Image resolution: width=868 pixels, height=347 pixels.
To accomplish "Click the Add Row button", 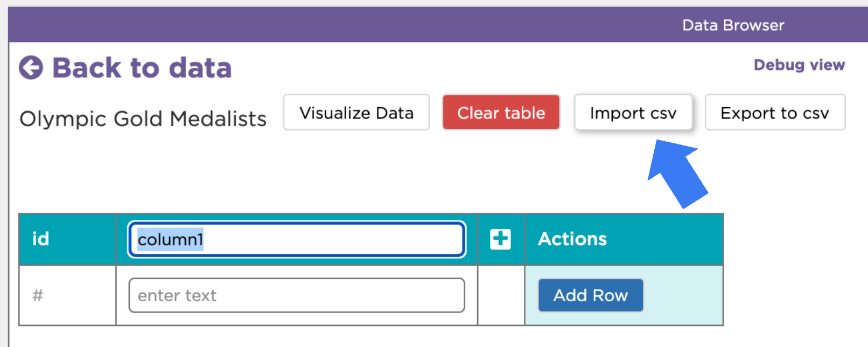I will pyautogui.click(x=591, y=295).
